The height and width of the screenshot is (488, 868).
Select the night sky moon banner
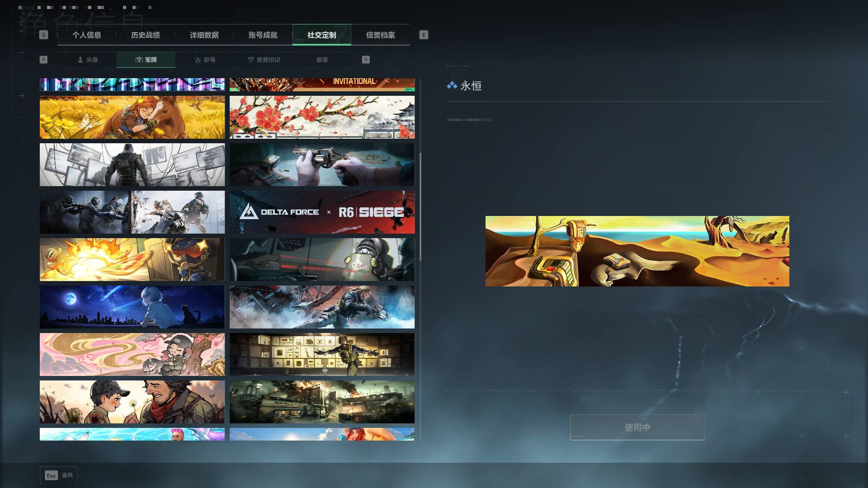coord(132,307)
